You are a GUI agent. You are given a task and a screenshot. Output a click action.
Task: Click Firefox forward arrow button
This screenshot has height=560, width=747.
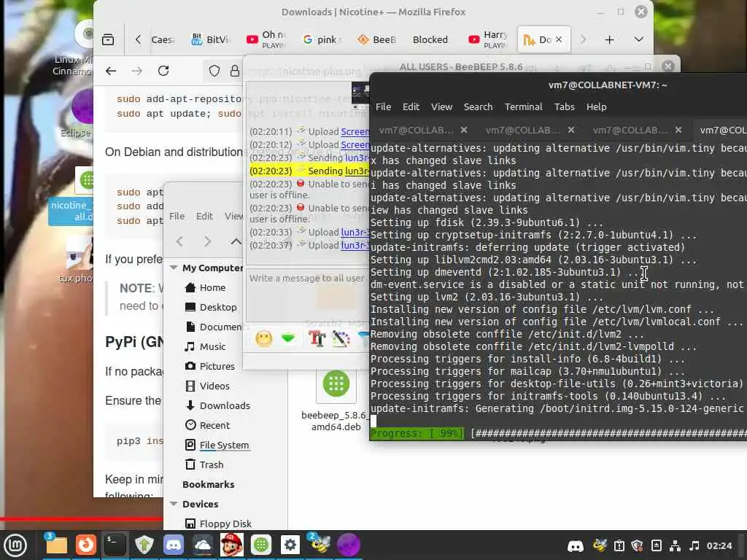tap(137, 71)
